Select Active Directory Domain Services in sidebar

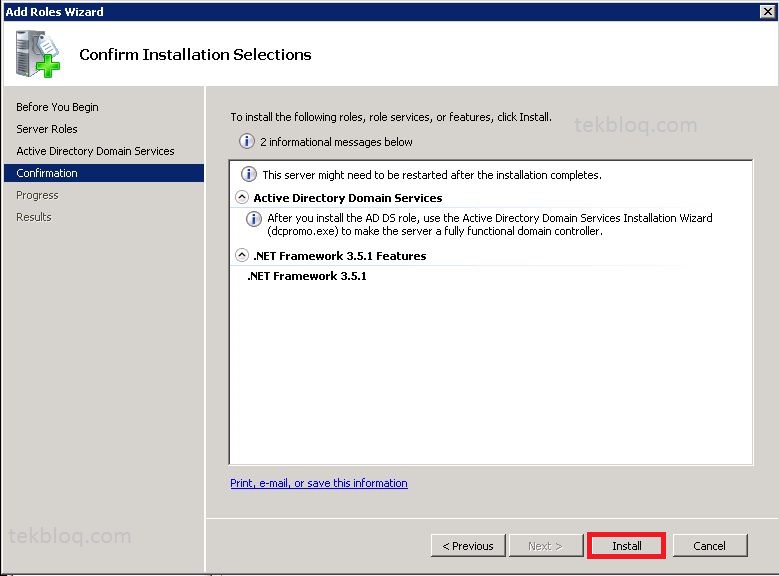95,151
